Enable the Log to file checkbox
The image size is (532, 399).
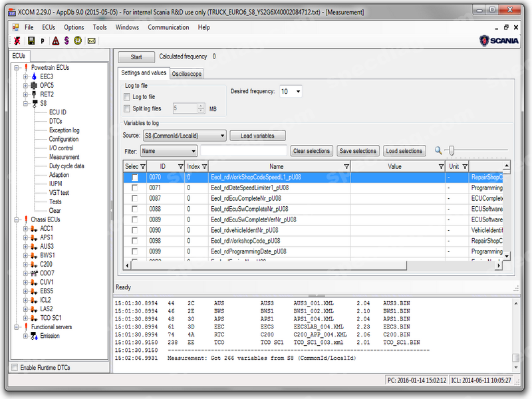click(128, 97)
